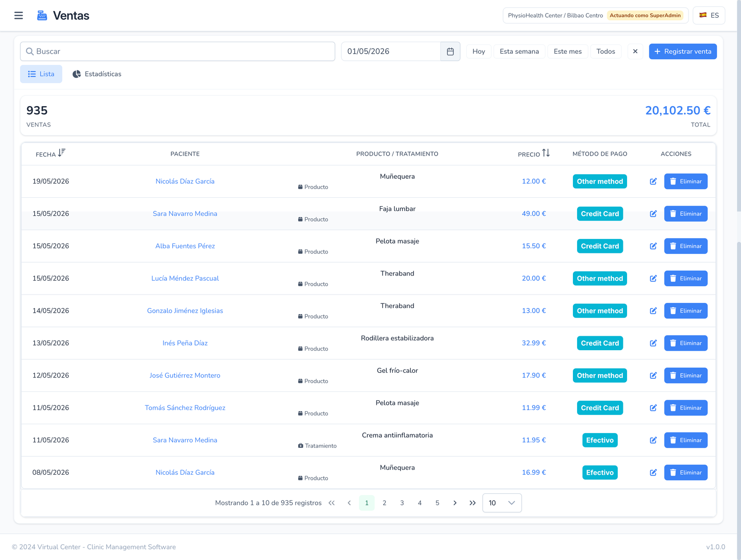Open patient Sara Navarro Medina from 15/05/2026
741x560 pixels.
pos(185,214)
